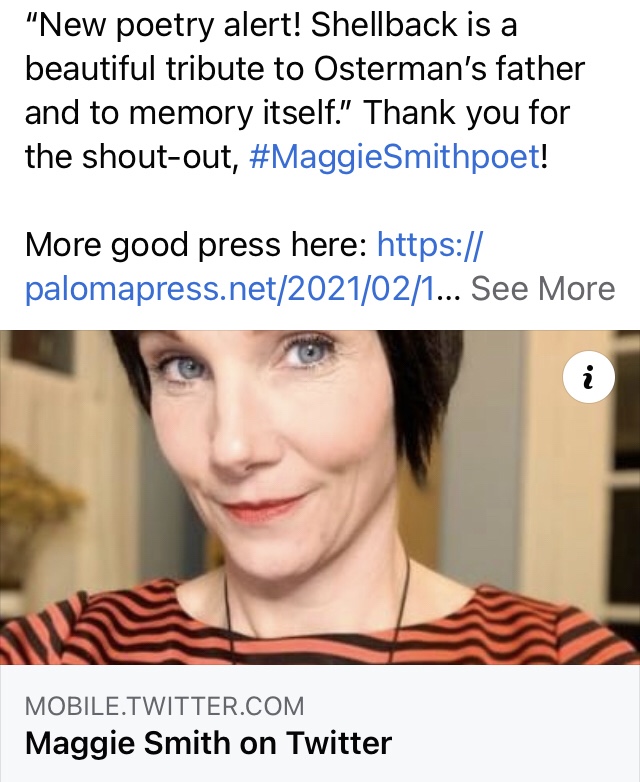Image resolution: width=640 pixels, height=782 pixels.
Task: Click the 'Osterman's father' phrase
Action: tap(449, 68)
